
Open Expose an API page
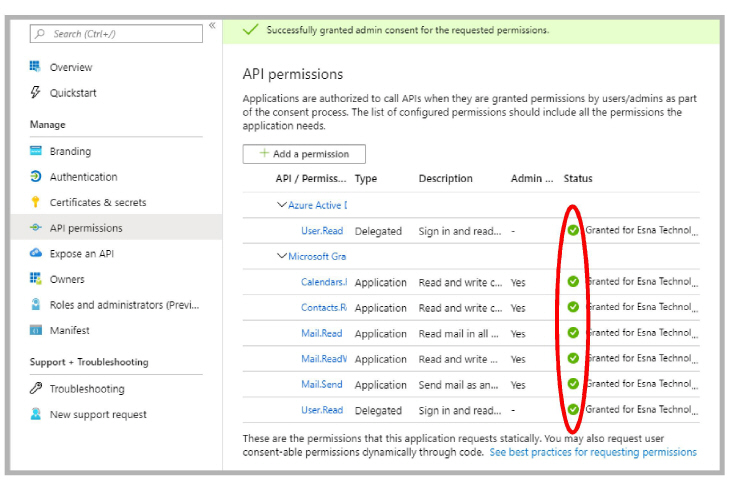pos(82,253)
